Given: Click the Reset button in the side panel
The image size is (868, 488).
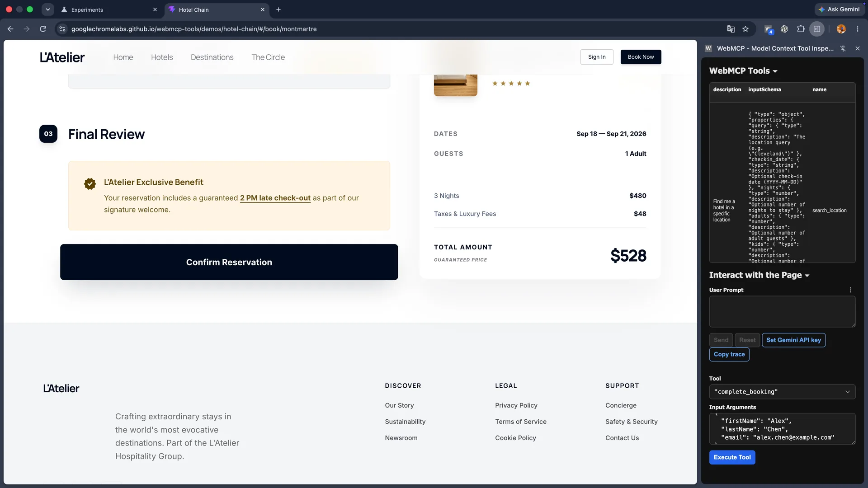Looking at the screenshot, I should click(747, 340).
